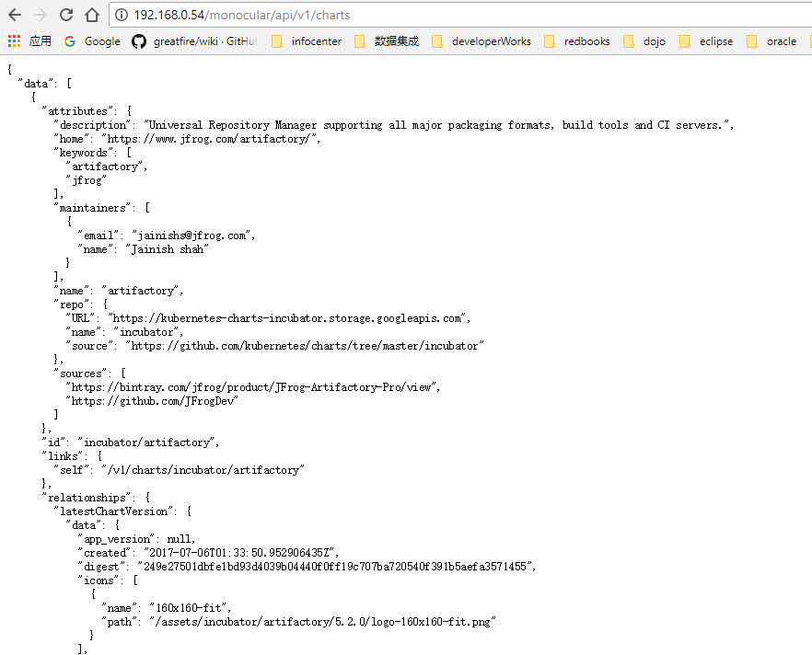View site information via the info icon
Image resolution: width=812 pixels, height=655 pixels.
click(122, 15)
